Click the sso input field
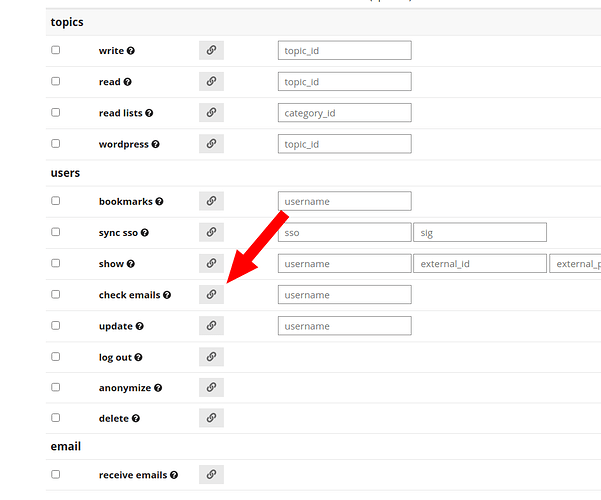 click(345, 232)
